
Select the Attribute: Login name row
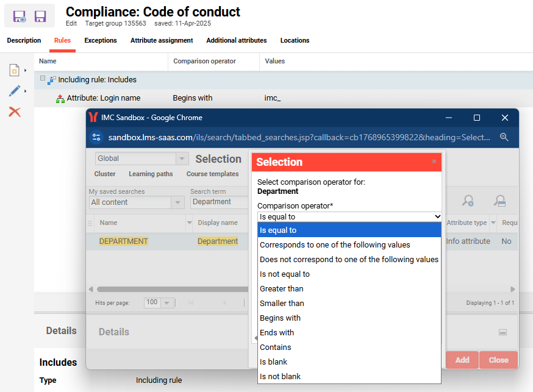pos(104,98)
